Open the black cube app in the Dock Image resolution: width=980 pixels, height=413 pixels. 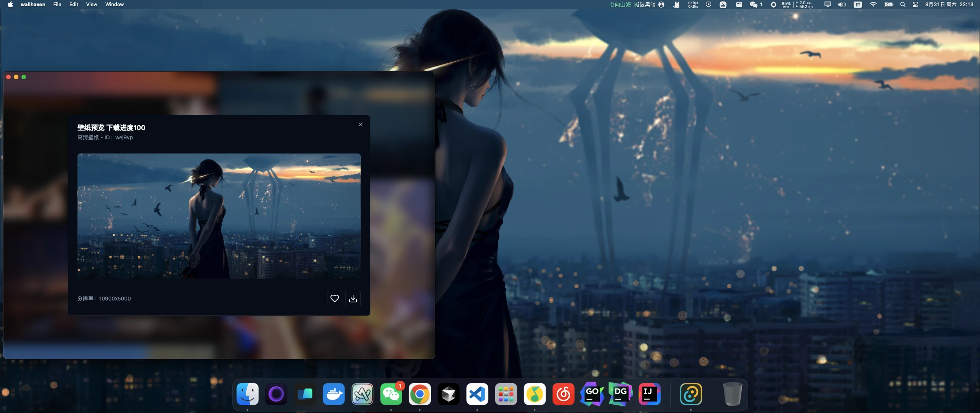pos(448,394)
